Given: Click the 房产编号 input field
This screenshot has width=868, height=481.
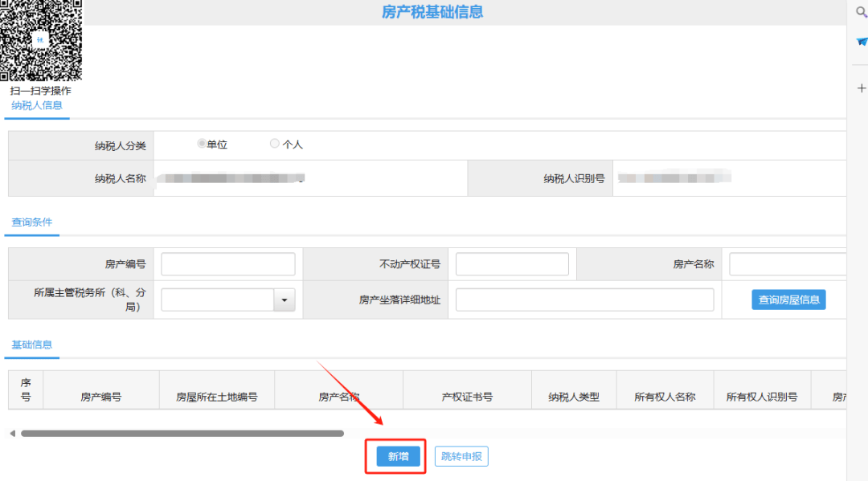Looking at the screenshot, I should click(227, 263).
